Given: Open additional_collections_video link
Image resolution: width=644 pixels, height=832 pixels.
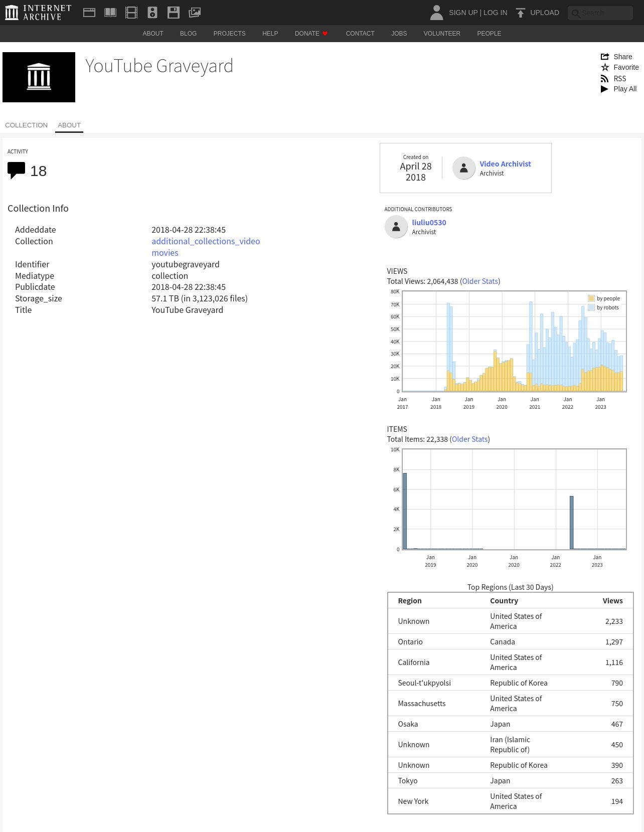Looking at the screenshot, I should click(x=206, y=241).
